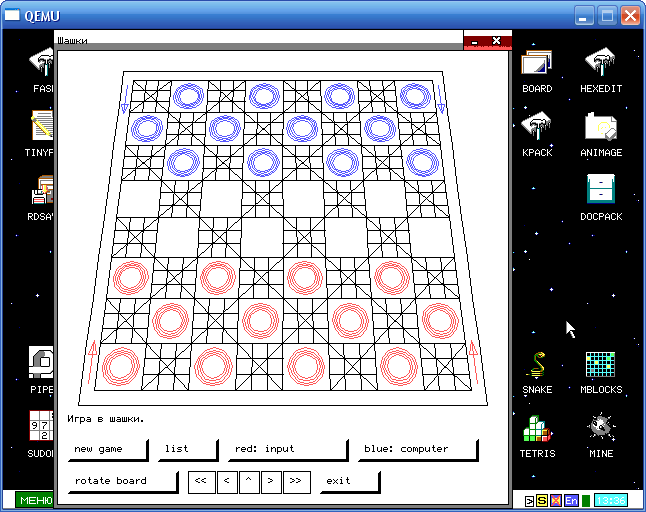Image resolution: width=646 pixels, height=512 pixels.
Task: Open the moves list
Action: tap(185, 449)
